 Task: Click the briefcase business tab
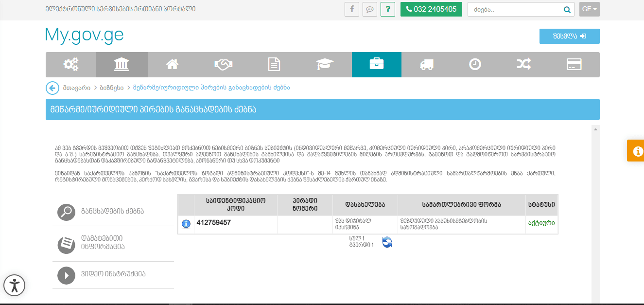[x=376, y=65]
